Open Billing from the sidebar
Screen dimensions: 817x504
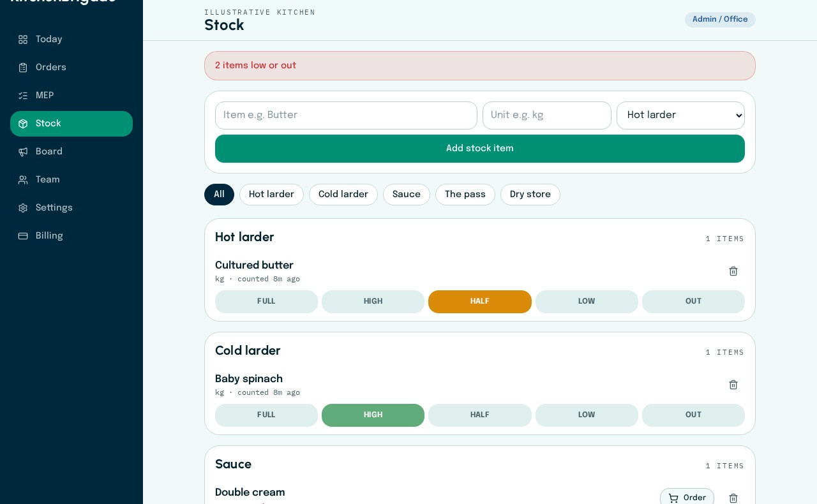click(x=71, y=236)
